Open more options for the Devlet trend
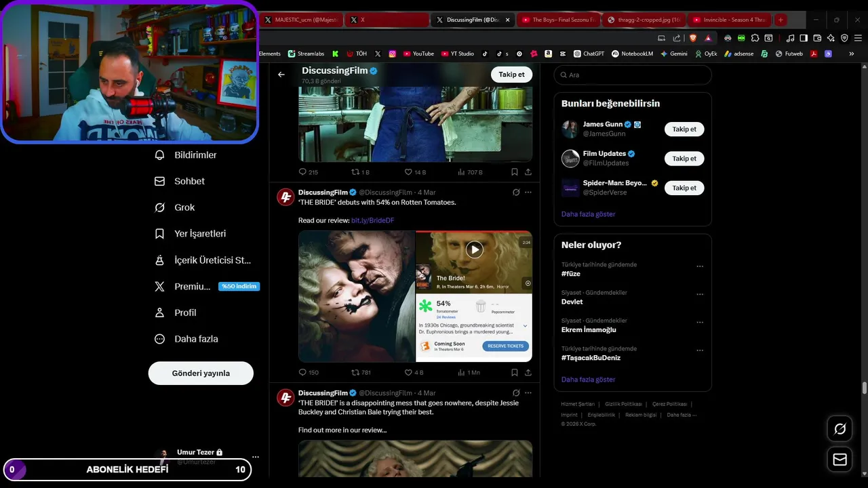 point(700,295)
